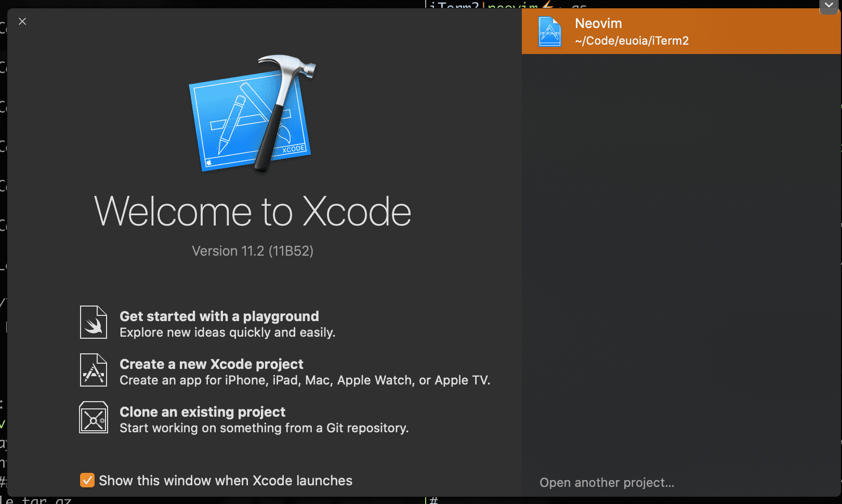The image size is (842, 504).
Task: Uncheck Show this window when Xcode launches
Action: 87,480
